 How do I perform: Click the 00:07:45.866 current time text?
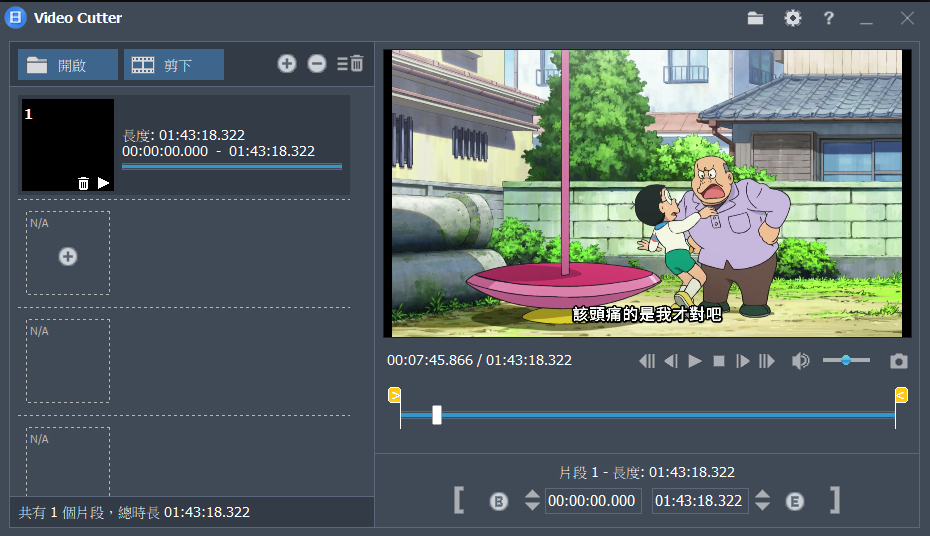click(430, 360)
